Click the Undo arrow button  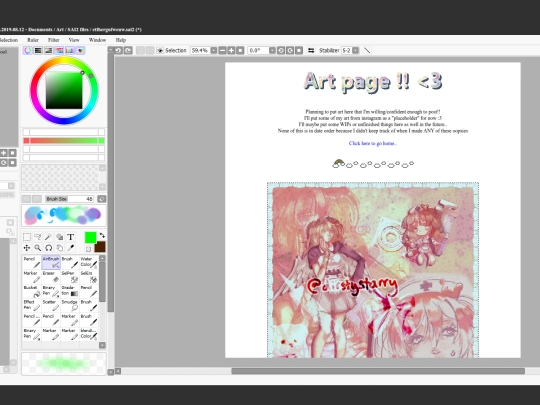point(118,50)
